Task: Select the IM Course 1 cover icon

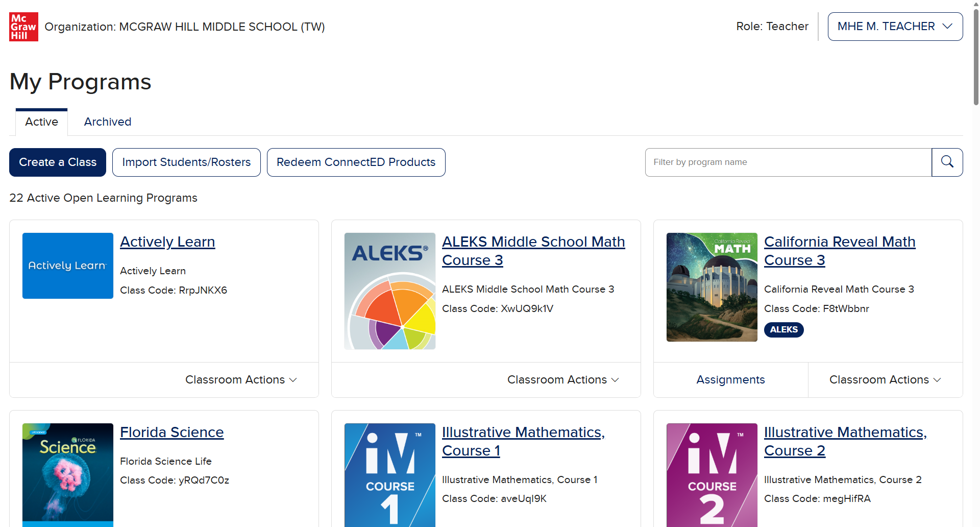Action: point(390,474)
